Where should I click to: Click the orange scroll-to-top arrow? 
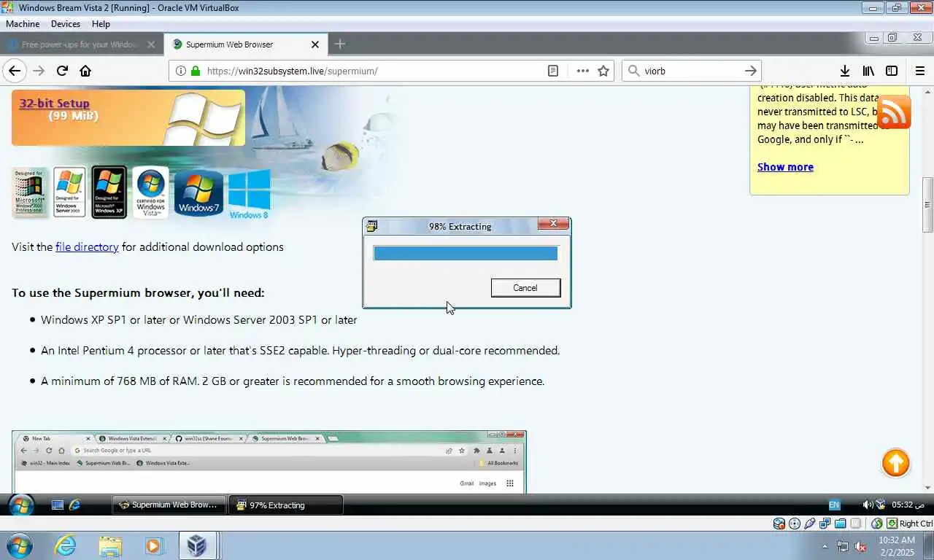pyautogui.click(x=895, y=463)
